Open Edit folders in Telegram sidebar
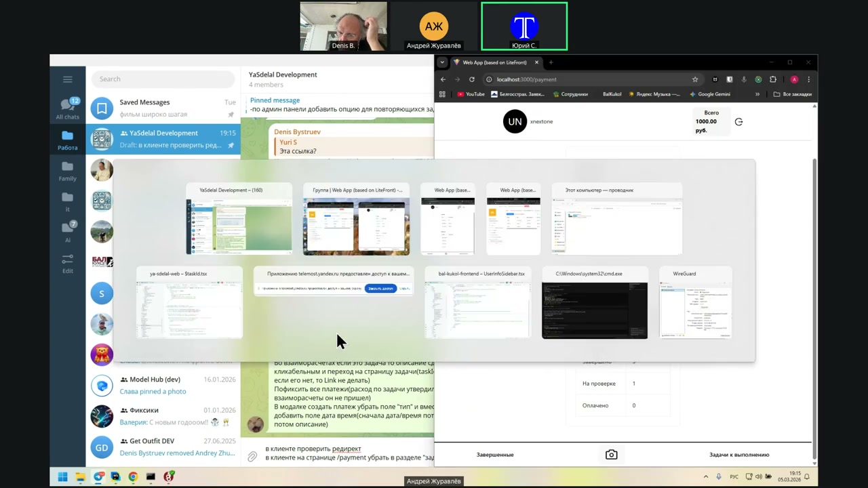The image size is (868, 488). [x=67, y=264]
